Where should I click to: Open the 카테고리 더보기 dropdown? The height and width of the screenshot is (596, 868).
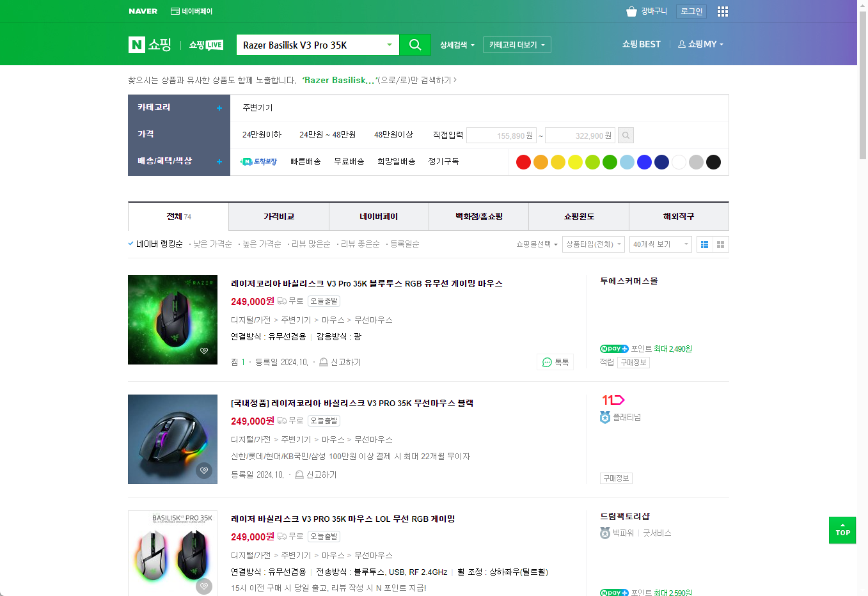(517, 45)
